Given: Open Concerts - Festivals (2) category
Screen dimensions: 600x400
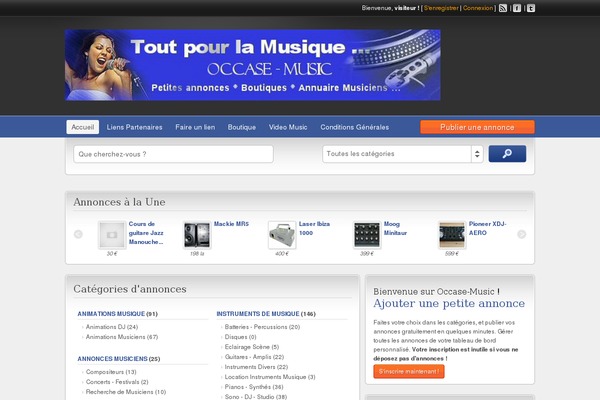Looking at the screenshot, I should tap(117, 382).
